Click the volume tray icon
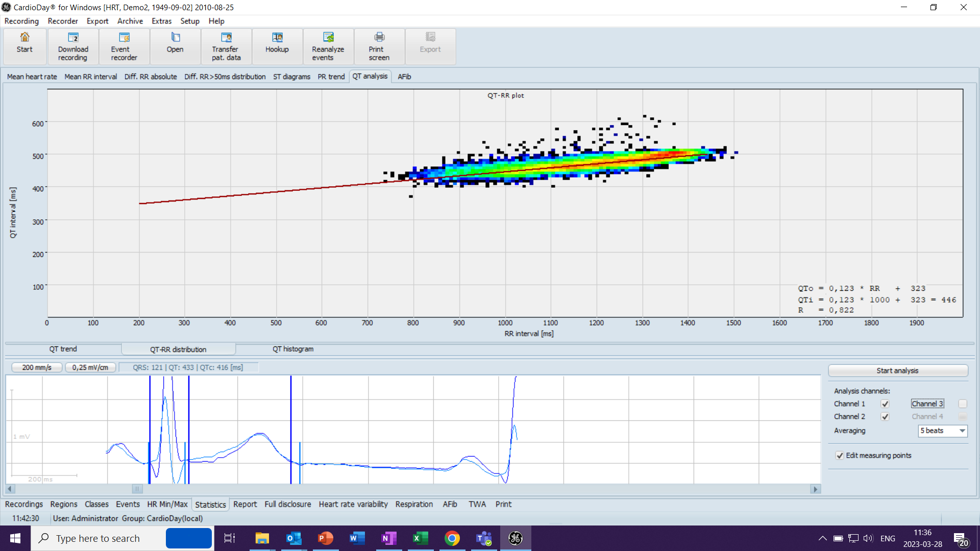Image resolution: width=980 pixels, height=551 pixels. [x=868, y=538]
